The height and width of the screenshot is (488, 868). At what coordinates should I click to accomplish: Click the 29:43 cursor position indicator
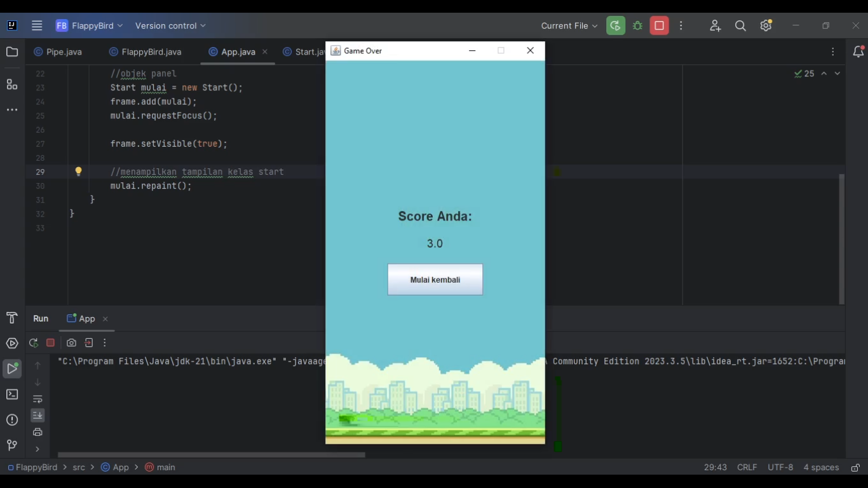point(715,468)
